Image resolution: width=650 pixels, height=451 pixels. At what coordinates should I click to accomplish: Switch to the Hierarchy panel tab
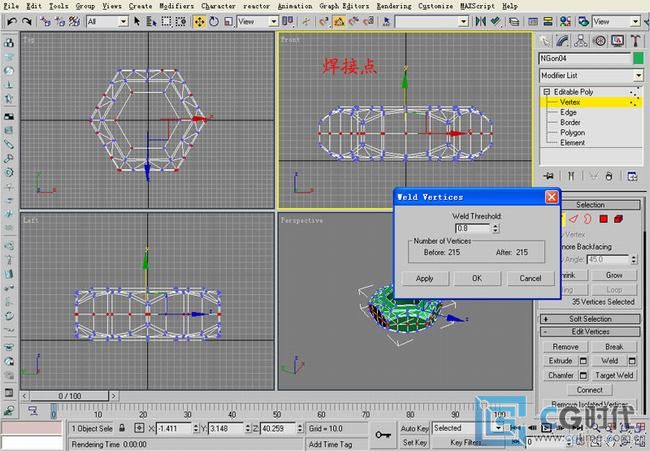coord(580,41)
